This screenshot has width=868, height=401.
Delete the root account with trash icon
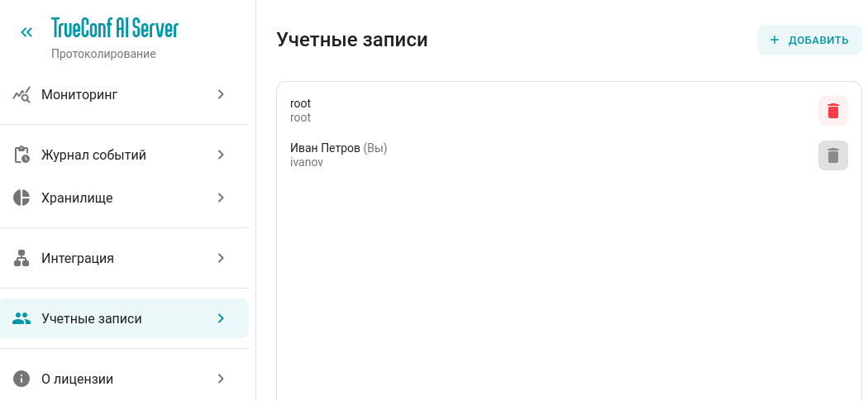(833, 111)
